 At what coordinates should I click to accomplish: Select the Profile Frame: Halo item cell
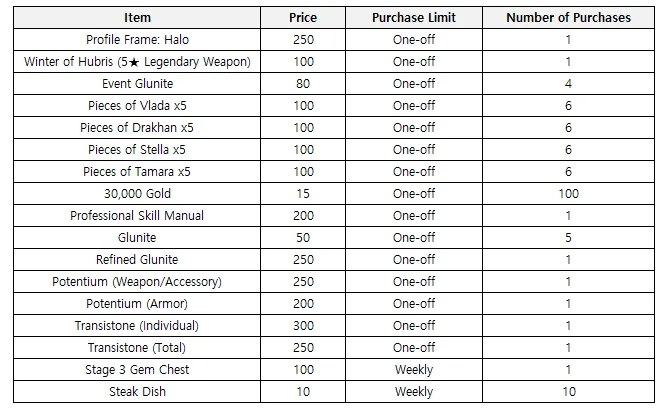click(137, 40)
